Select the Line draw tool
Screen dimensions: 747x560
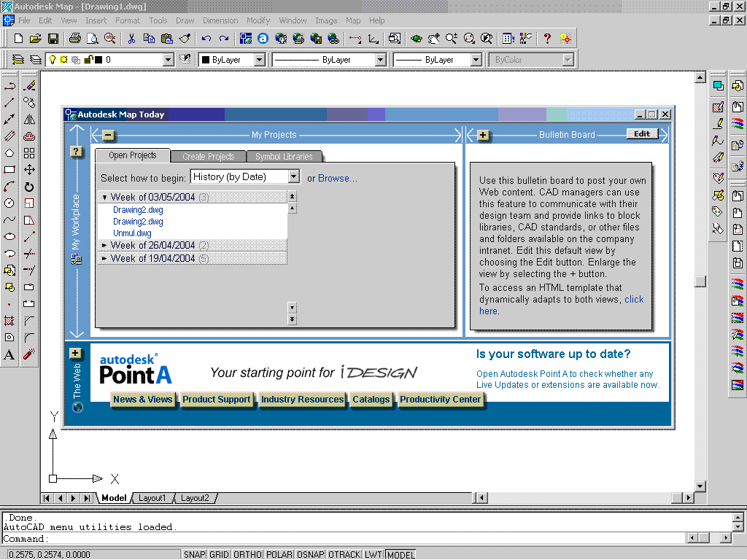pyautogui.click(x=9, y=102)
